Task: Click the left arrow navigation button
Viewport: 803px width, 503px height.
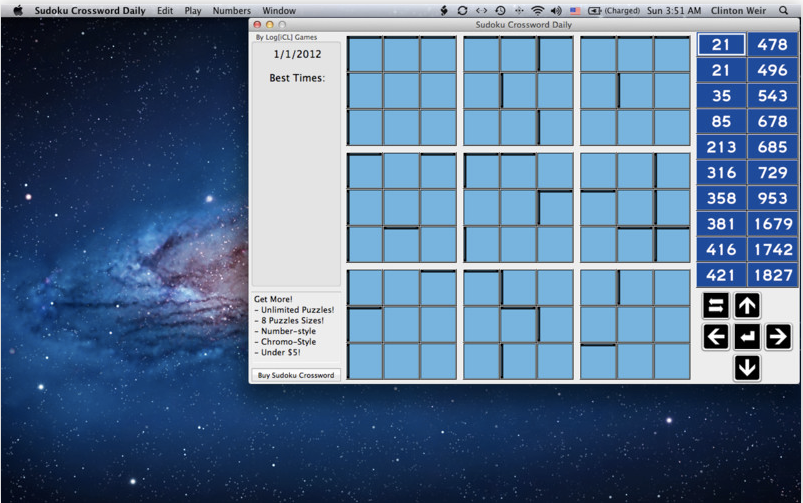Action: click(x=715, y=337)
